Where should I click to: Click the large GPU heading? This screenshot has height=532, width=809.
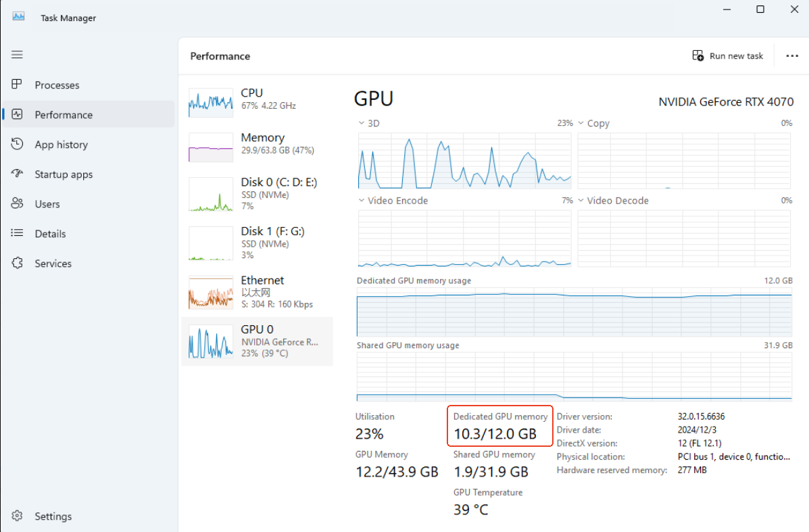374,99
